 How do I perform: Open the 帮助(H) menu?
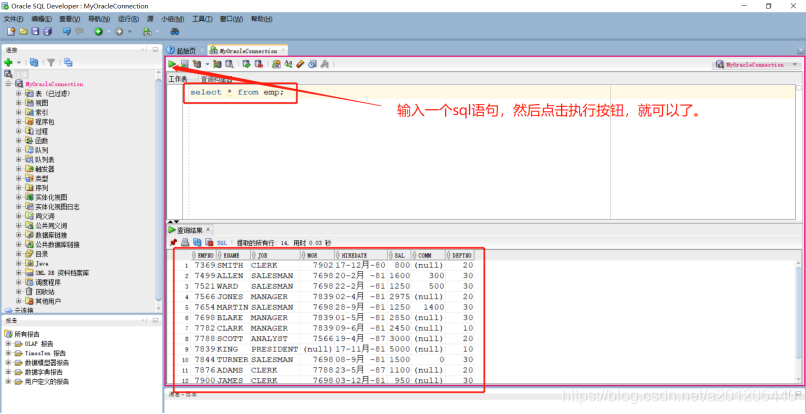(x=262, y=19)
